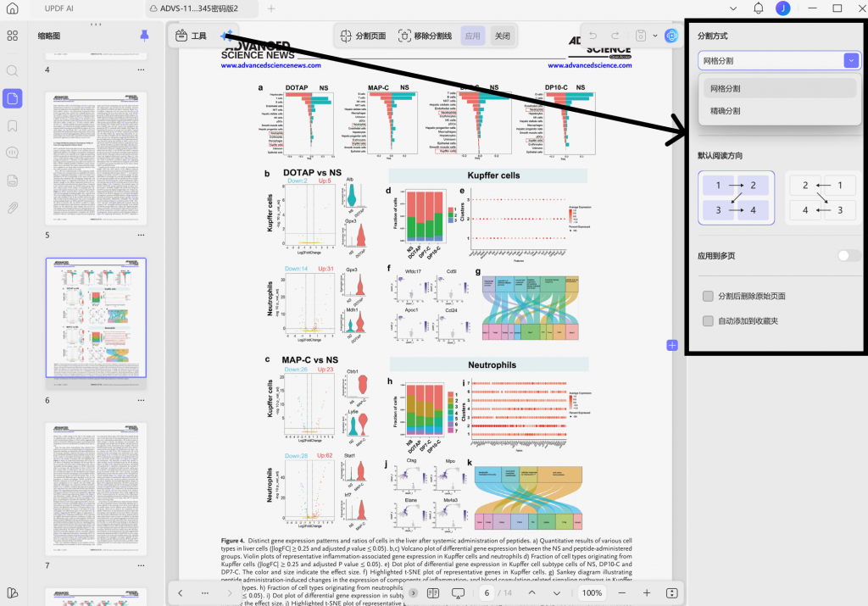Open the layers icon at sidebar bottom
The height and width of the screenshot is (606, 868).
[12, 592]
